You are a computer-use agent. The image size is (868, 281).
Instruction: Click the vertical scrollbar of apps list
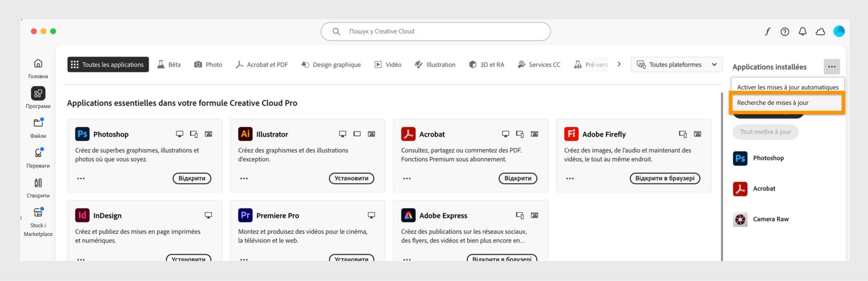(x=722, y=176)
